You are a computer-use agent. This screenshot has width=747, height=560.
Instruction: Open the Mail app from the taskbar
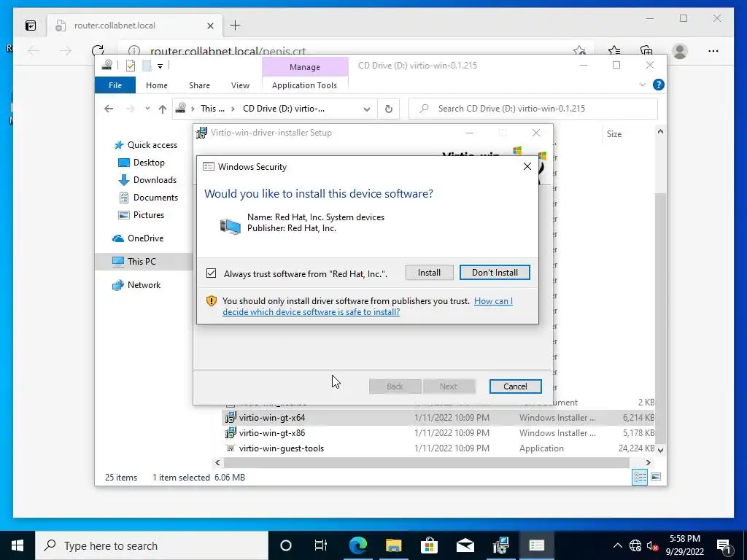465,545
